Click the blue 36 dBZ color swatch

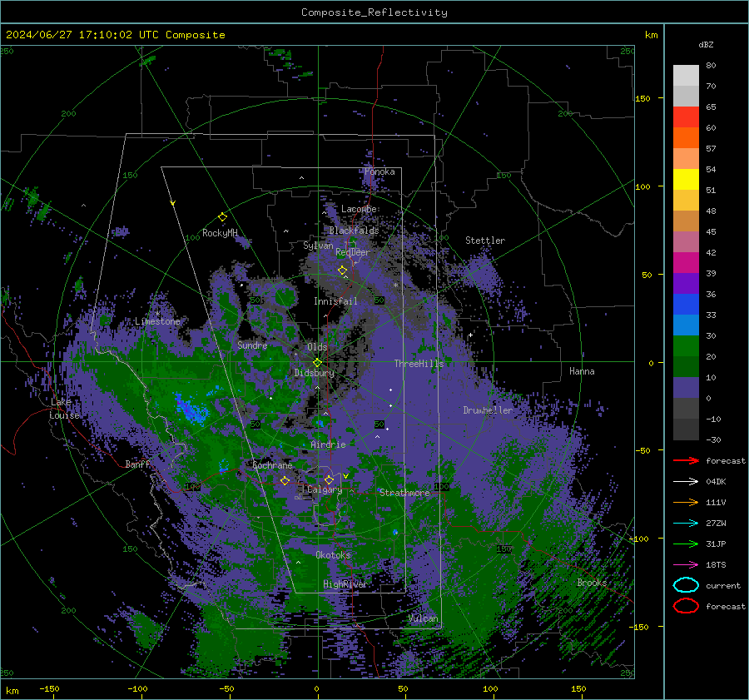tap(686, 305)
